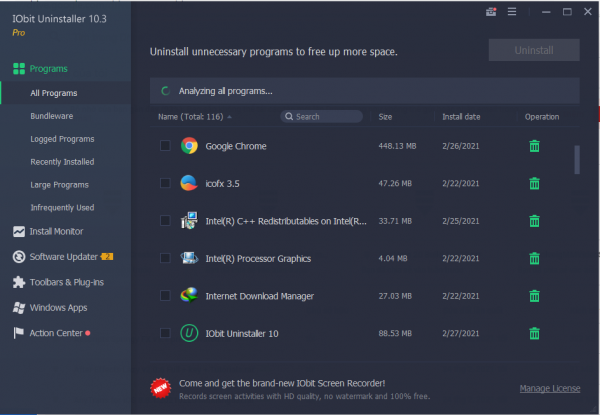Click the Intel Processor Graphics icon

189,258
